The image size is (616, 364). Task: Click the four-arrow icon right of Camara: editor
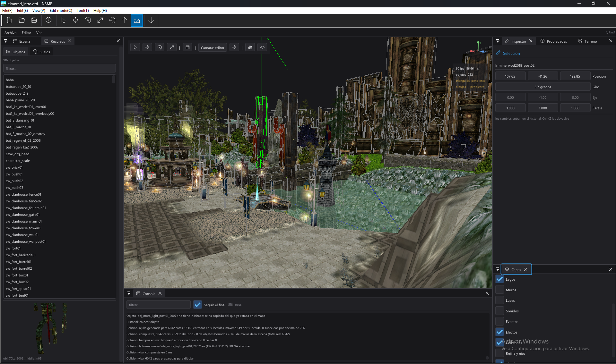coord(234,47)
